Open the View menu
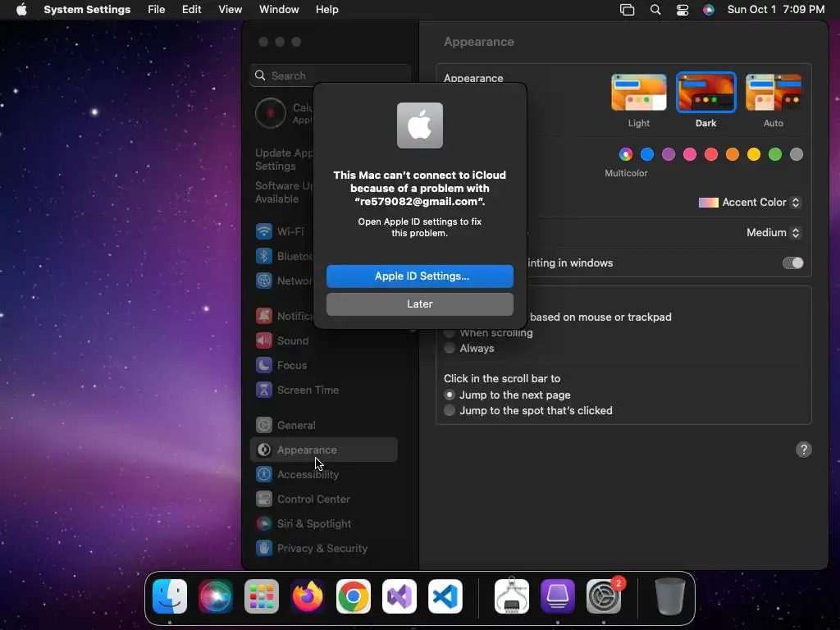This screenshot has width=840, height=630. pos(230,10)
